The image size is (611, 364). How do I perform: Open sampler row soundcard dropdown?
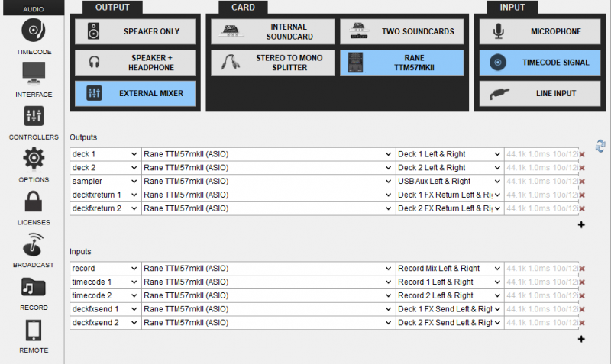click(x=268, y=182)
